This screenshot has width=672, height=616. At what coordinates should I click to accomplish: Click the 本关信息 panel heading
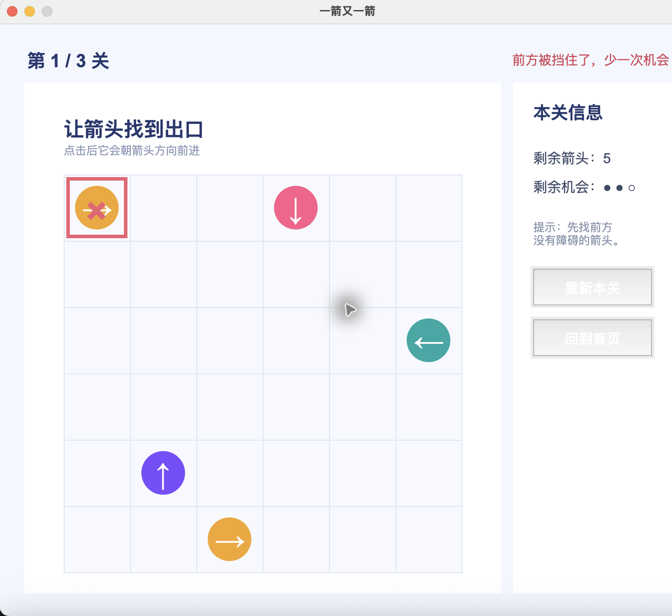pos(568,113)
